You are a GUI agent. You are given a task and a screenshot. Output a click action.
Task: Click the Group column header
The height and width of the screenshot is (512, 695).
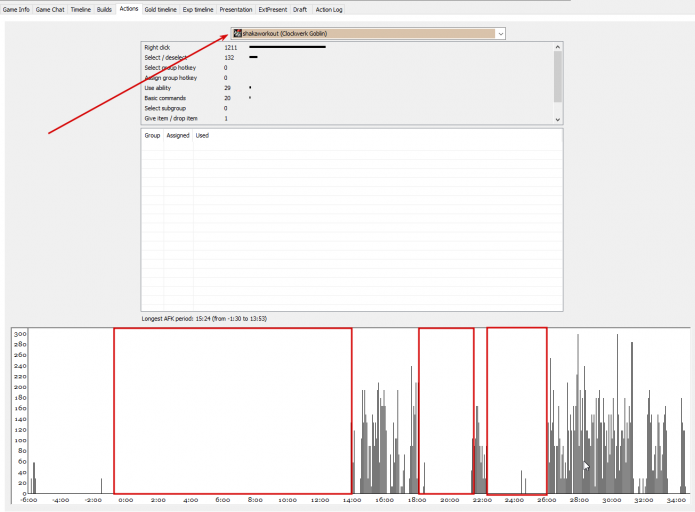(152, 136)
